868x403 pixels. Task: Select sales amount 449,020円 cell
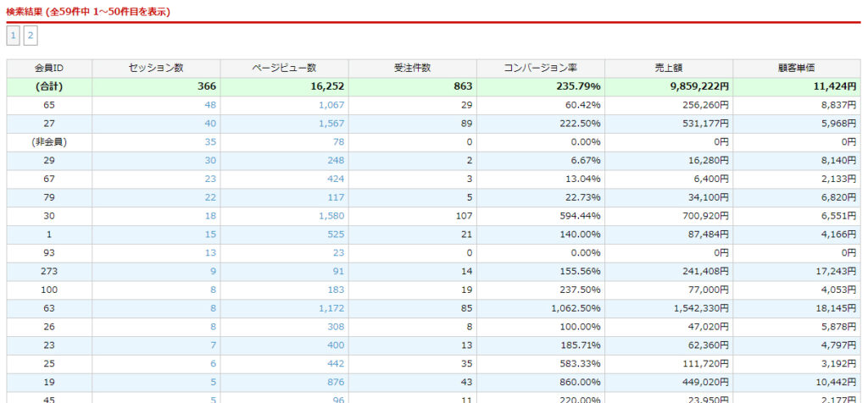[669, 382]
